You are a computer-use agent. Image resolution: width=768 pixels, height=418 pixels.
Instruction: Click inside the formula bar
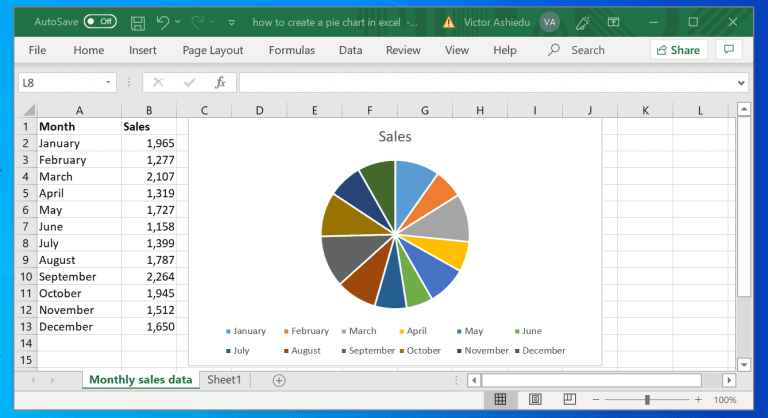pos(487,82)
